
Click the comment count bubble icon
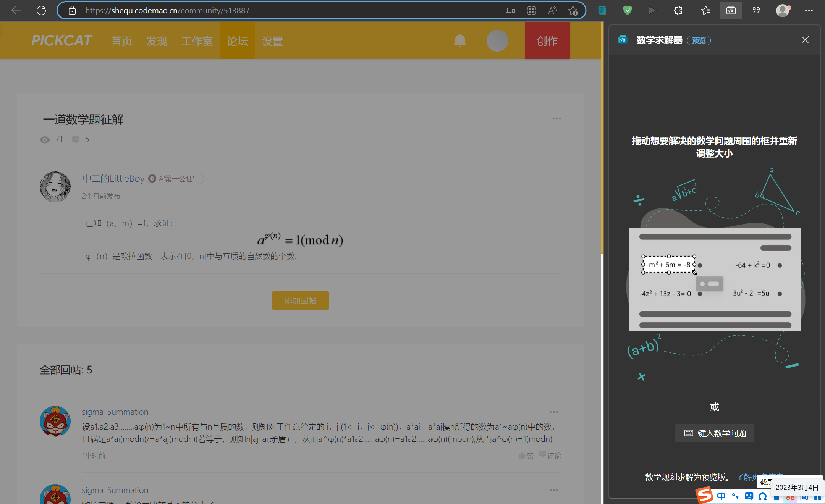[x=76, y=140]
